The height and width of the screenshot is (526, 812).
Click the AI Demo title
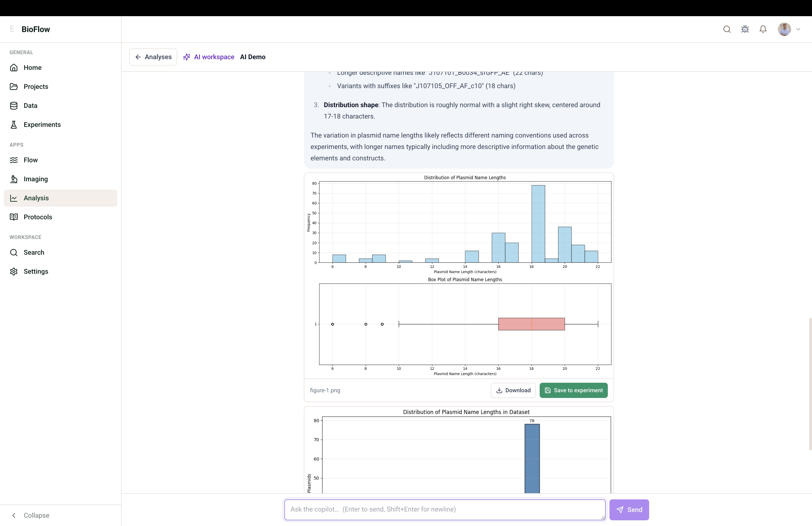click(252, 57)
